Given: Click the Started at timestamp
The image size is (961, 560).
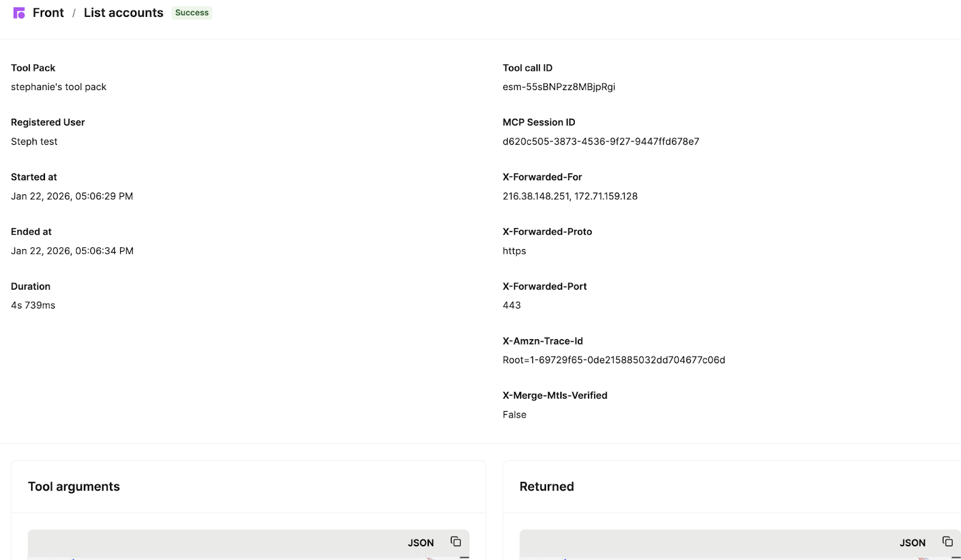Looking at the screenshot, I should tap(71, 196).
